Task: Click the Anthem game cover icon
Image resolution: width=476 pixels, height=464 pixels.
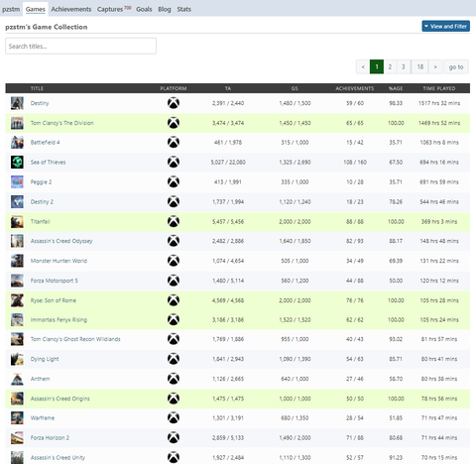Action: [17, 379]
